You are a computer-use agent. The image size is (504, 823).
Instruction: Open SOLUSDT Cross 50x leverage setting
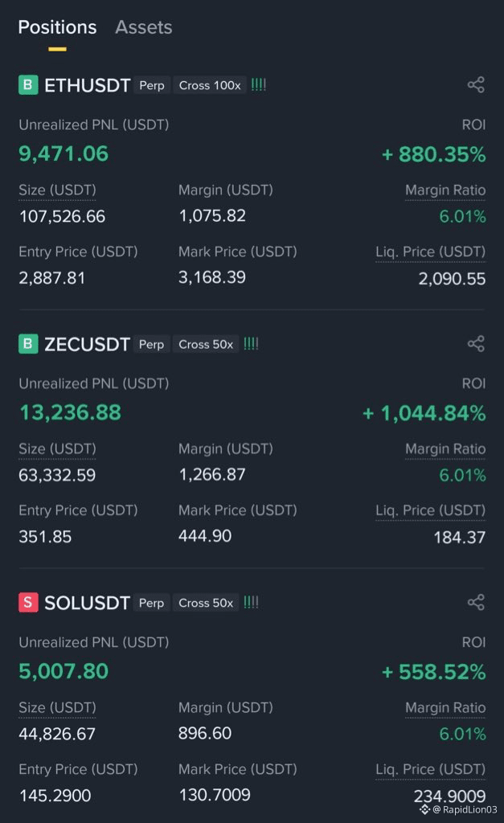206,603
